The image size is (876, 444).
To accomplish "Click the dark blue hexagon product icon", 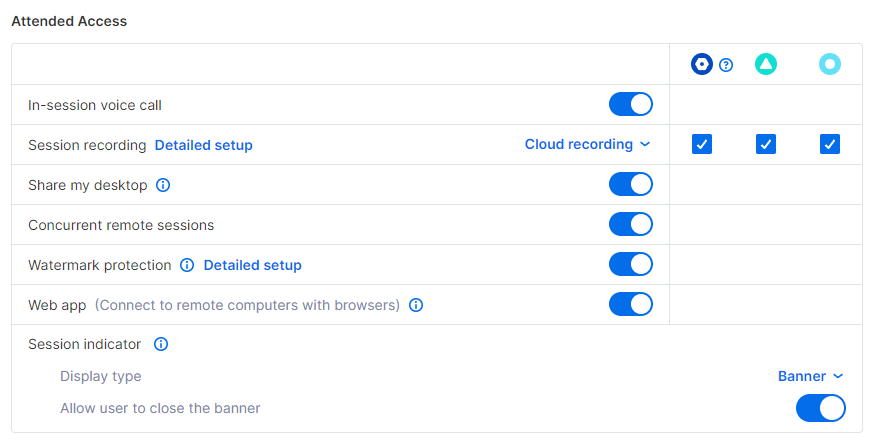I will pyautogui.click(x=702, y=64).
